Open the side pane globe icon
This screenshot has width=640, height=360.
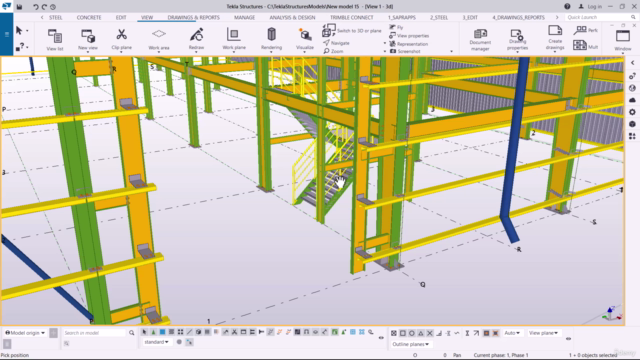(632, 88)
